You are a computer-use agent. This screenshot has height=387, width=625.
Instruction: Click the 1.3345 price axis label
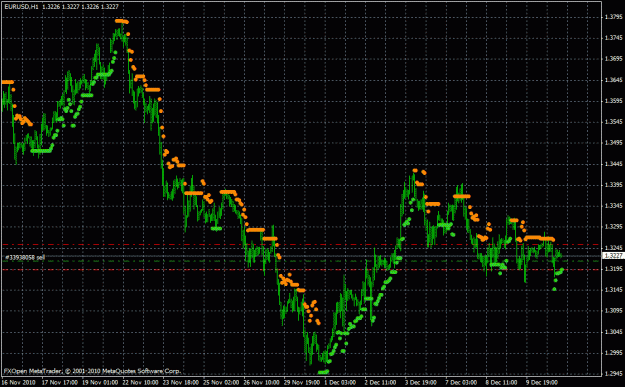[613, 206]
